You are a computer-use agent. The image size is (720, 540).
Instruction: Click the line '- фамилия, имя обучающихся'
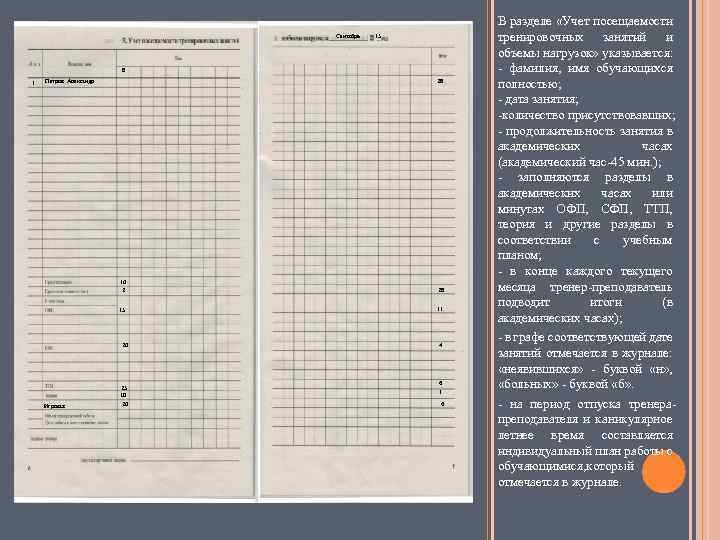coord(585,68)
